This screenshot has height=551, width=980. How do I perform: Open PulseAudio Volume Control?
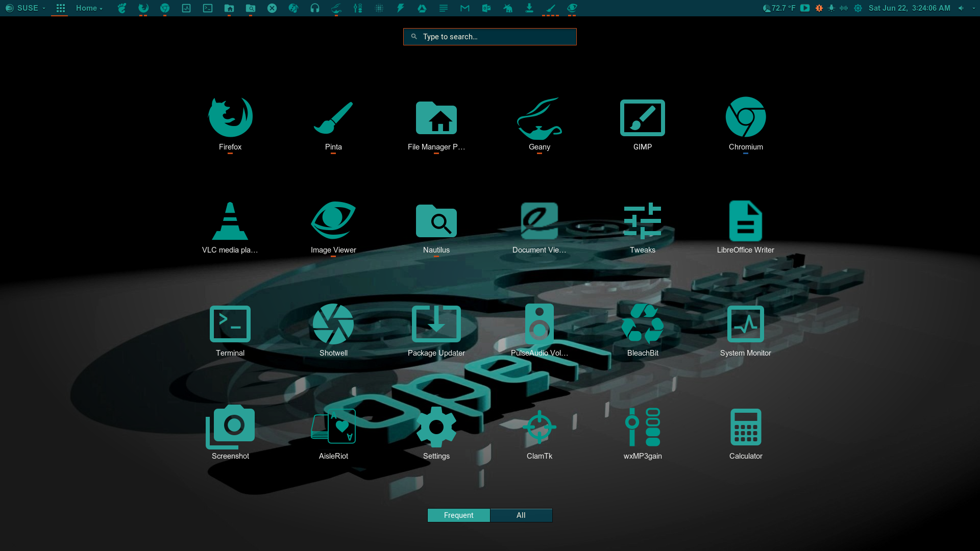coord(540,330)
